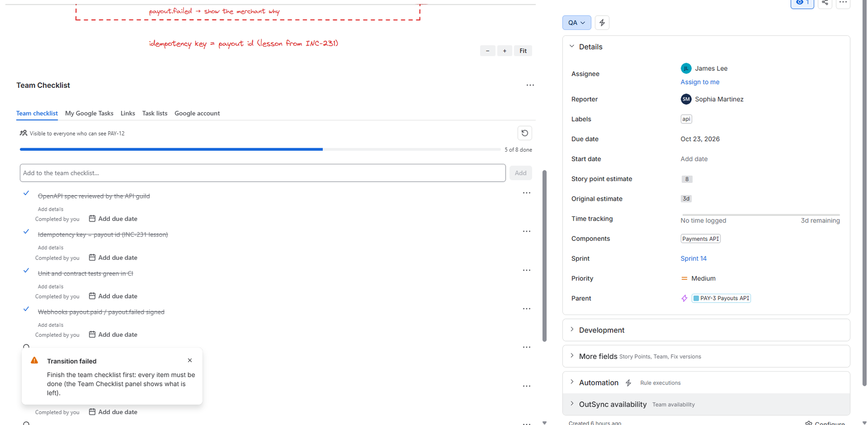Switch to the Links tab
This screenshot has height=425, width=868.
(x=128, y=113)
